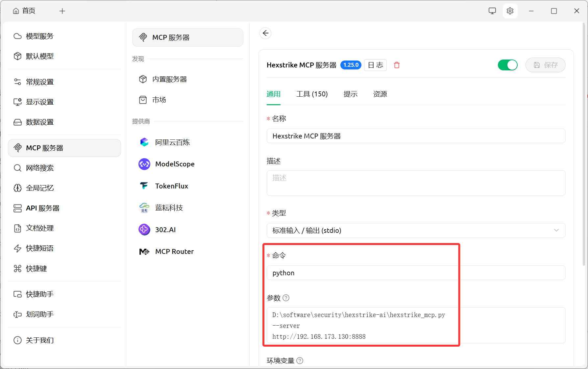
Task: Open the 日志 log button
Action: coord(375,65)
